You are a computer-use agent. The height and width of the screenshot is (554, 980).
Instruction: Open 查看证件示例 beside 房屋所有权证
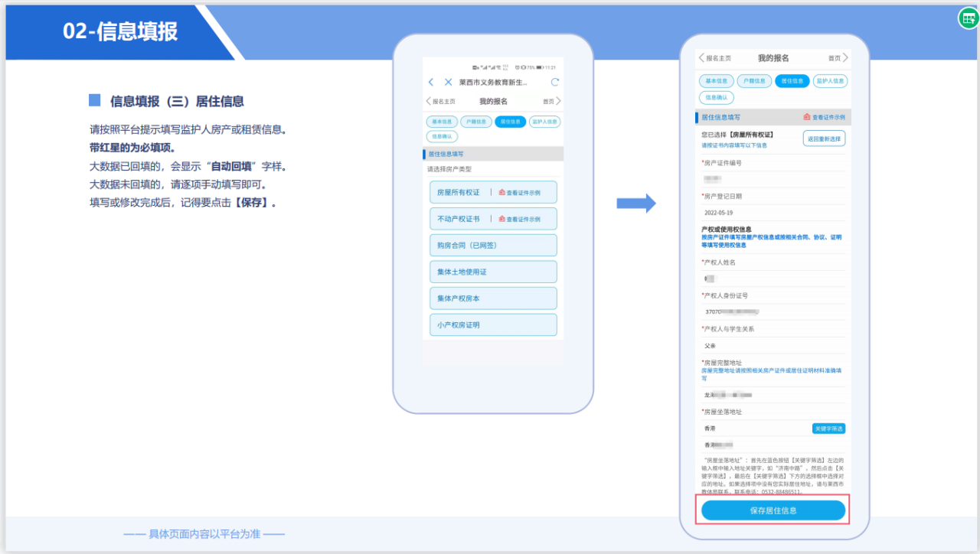(519, 192)
